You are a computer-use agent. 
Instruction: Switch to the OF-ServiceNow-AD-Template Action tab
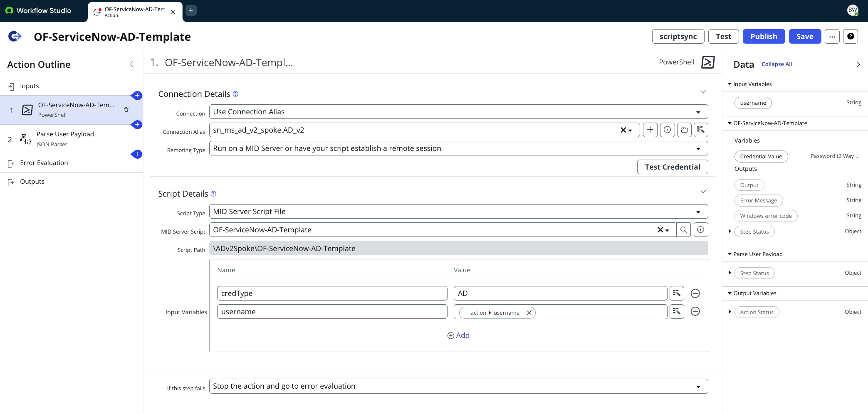(129, 12)
